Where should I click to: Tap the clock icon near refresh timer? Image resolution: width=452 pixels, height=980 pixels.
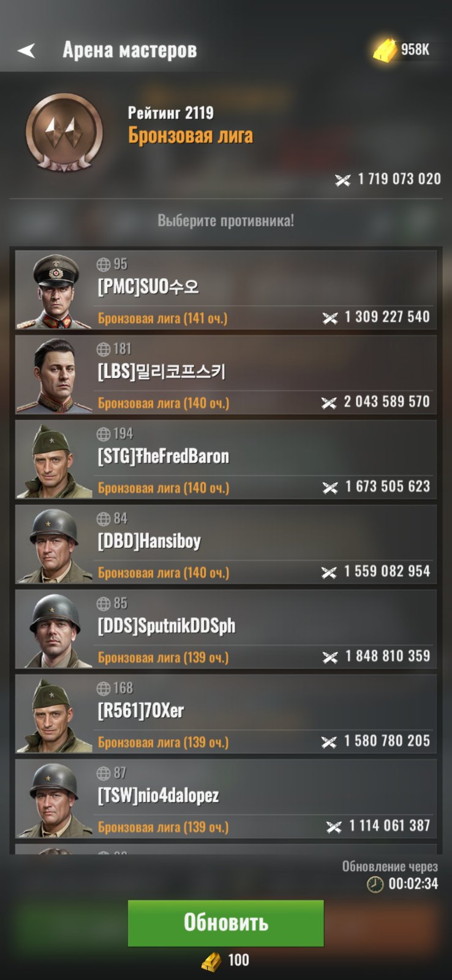pos(375,884)
